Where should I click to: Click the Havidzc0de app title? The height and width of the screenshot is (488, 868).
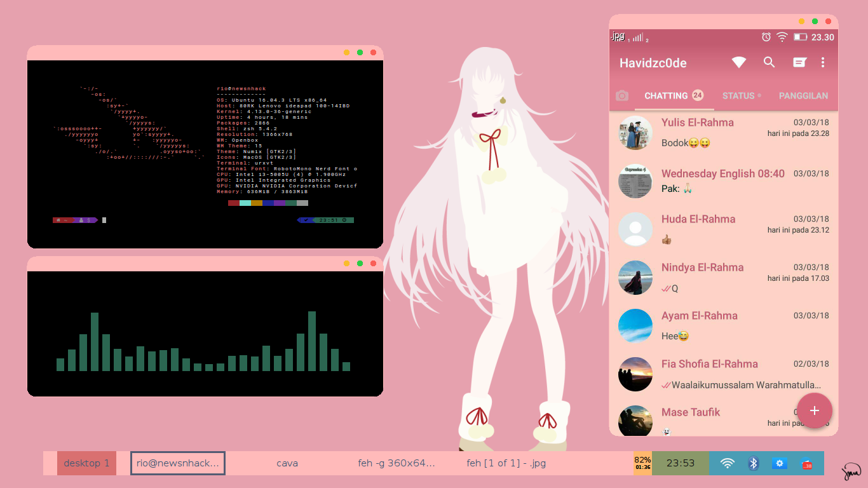[x=653, y=63]
